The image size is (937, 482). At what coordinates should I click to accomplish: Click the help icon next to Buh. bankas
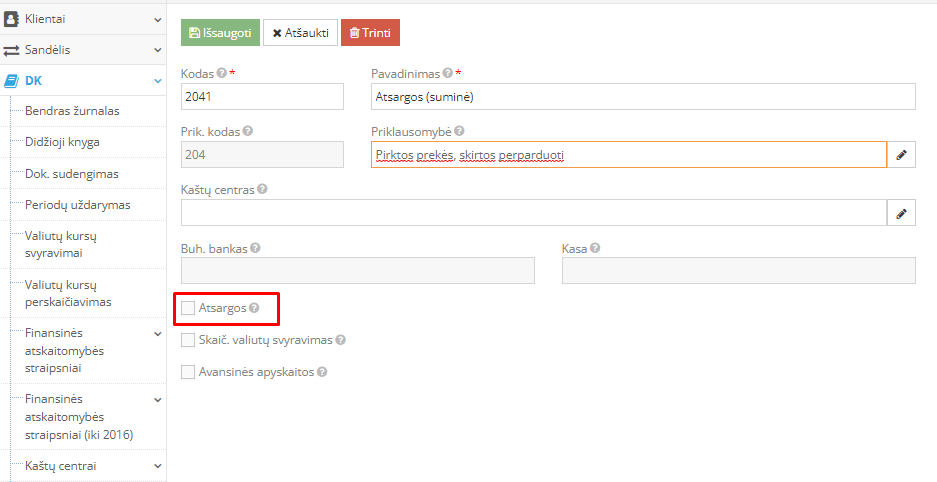(x=255, y=248)
